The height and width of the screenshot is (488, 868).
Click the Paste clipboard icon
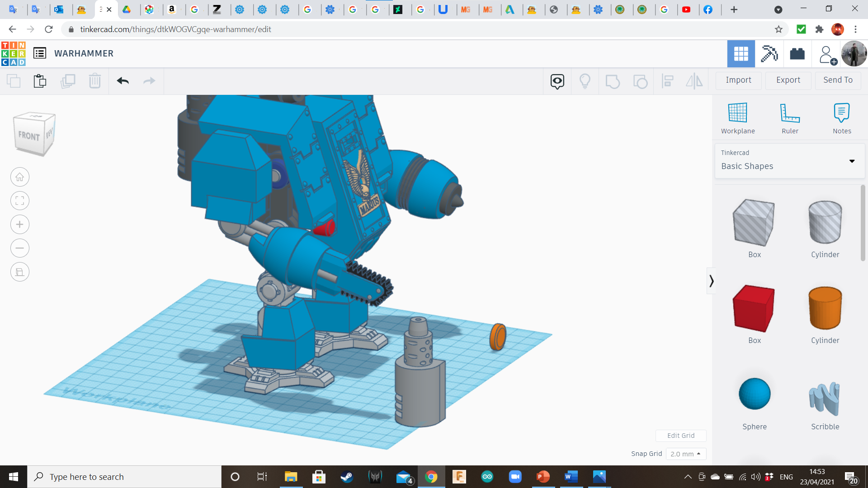point(40,81)
